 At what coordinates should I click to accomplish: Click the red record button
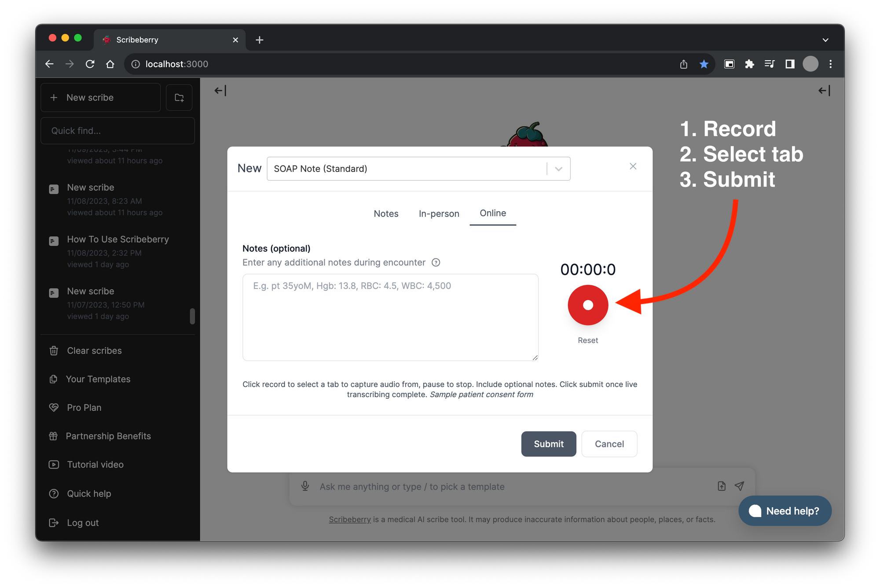point(588,305)
